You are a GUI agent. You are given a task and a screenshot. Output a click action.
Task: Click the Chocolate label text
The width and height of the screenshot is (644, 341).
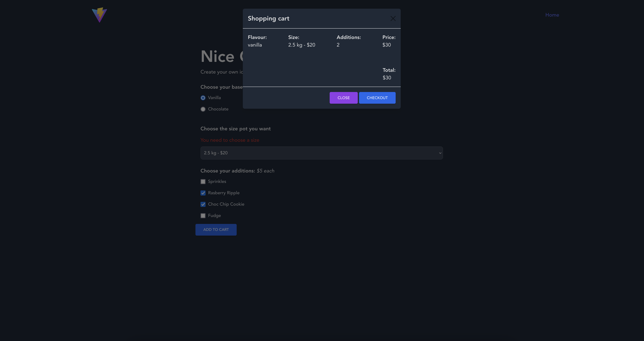click(218, 109)
